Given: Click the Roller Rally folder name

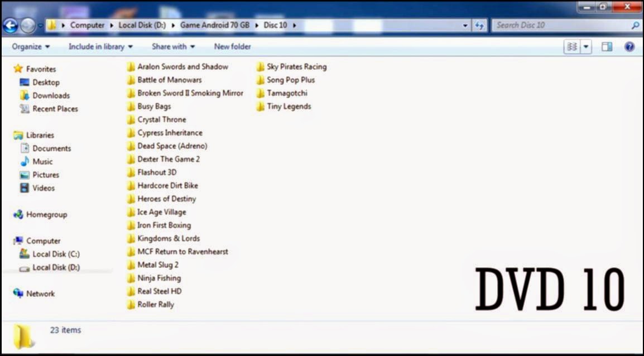Looking at the screenshot, I should pos(156,304).
